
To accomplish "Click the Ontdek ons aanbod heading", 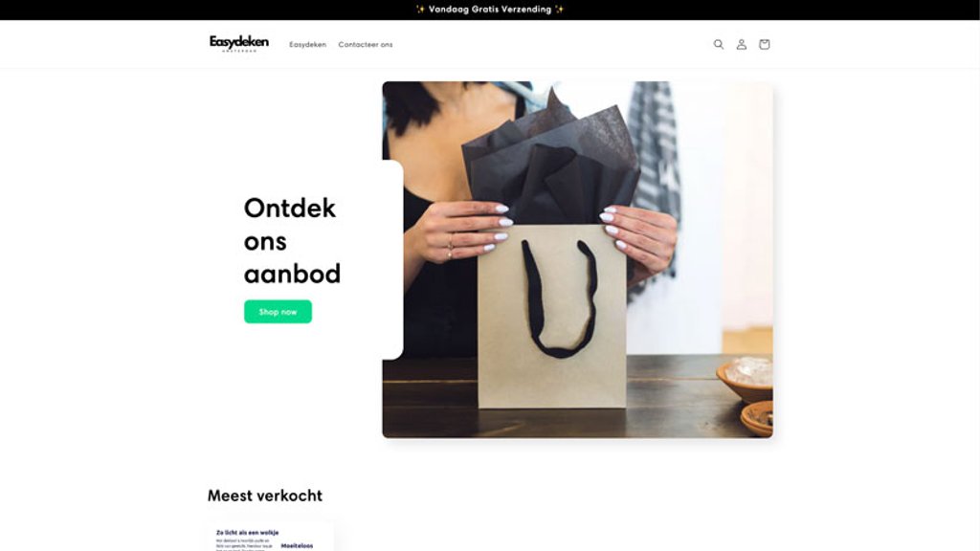I will [x=292, y=240].
